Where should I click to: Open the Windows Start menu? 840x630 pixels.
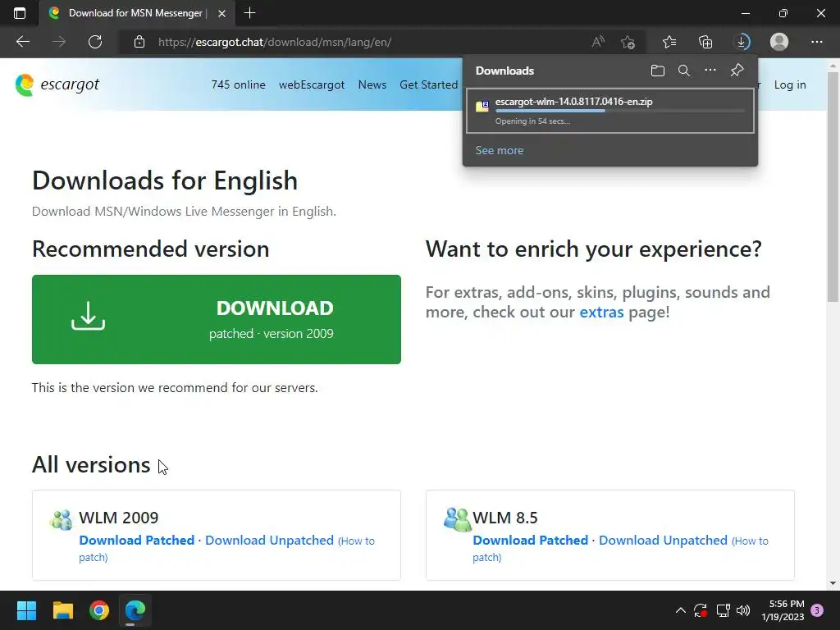coord(26,610)
